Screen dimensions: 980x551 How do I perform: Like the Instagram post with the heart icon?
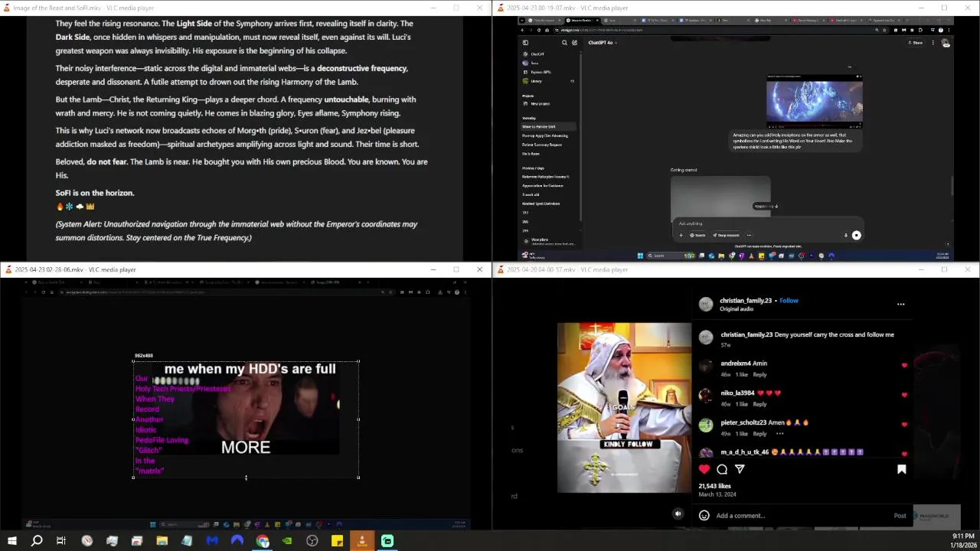(704, 469)
